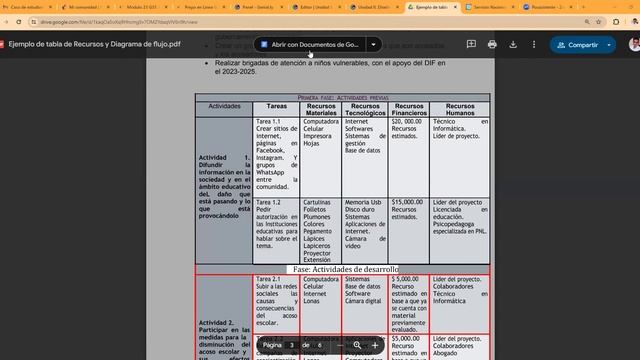Open the browser profile icon
This screenshot has height=360, width=640.
click(635, 22)
